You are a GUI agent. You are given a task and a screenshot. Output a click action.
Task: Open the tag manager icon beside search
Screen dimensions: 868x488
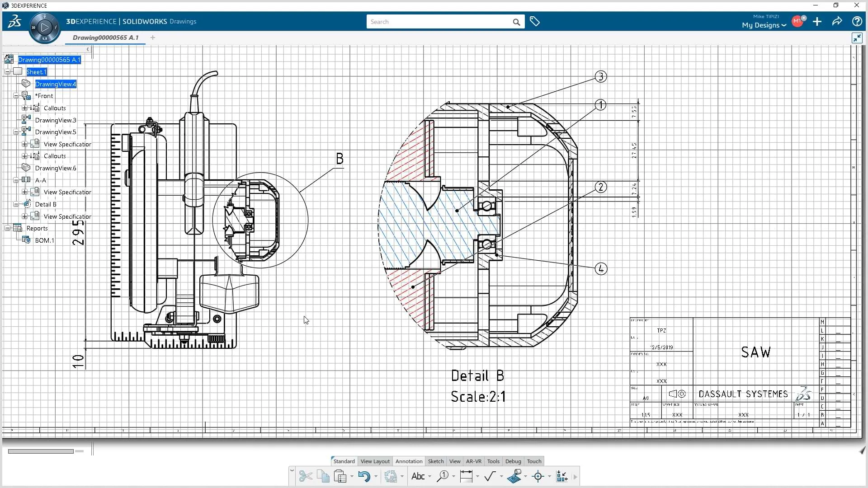click(535, 21)
